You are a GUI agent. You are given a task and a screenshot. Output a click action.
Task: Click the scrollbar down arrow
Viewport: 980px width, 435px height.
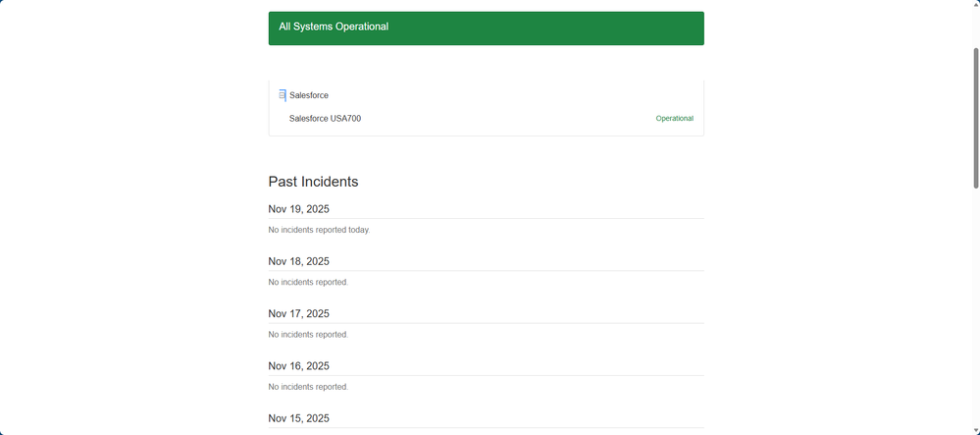click(976, 431)
